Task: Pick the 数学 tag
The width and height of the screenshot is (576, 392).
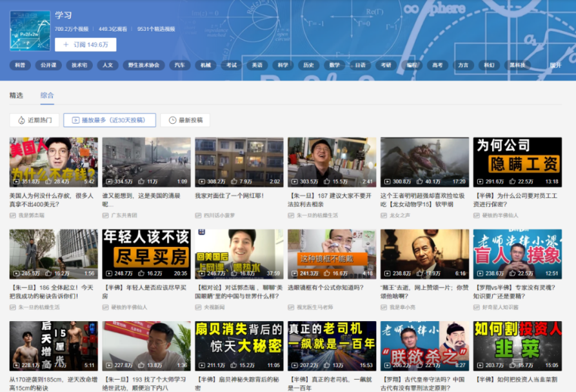Action: pyautogui.click(x=334, y=65)
